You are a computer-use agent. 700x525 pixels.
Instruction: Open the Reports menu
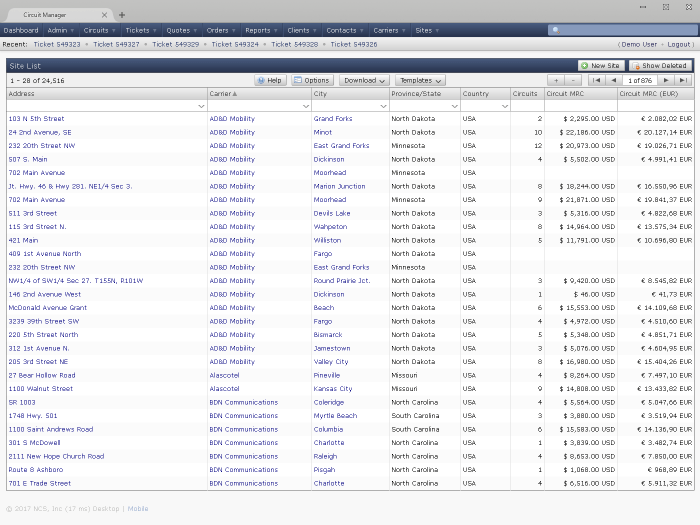(x=258, y=30)
